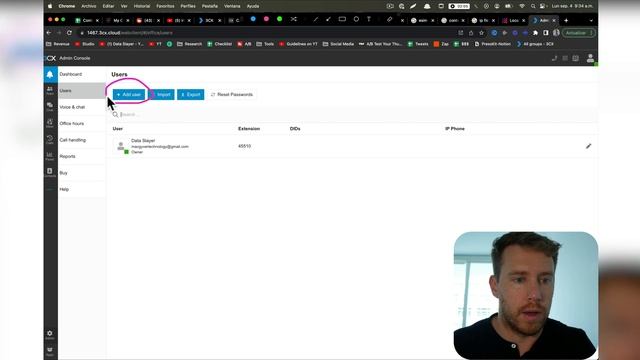
Task: Open All groups - 3CX bookmark
Action: point(535,44)
